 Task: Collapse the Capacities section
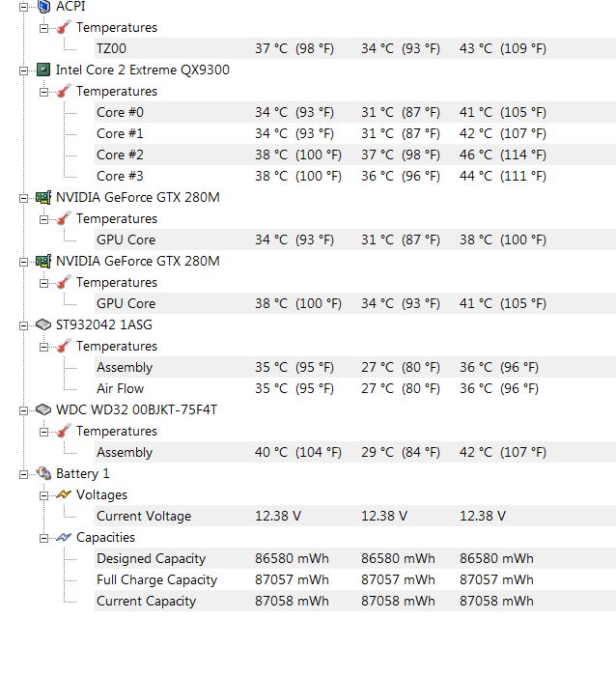[44, 539]
